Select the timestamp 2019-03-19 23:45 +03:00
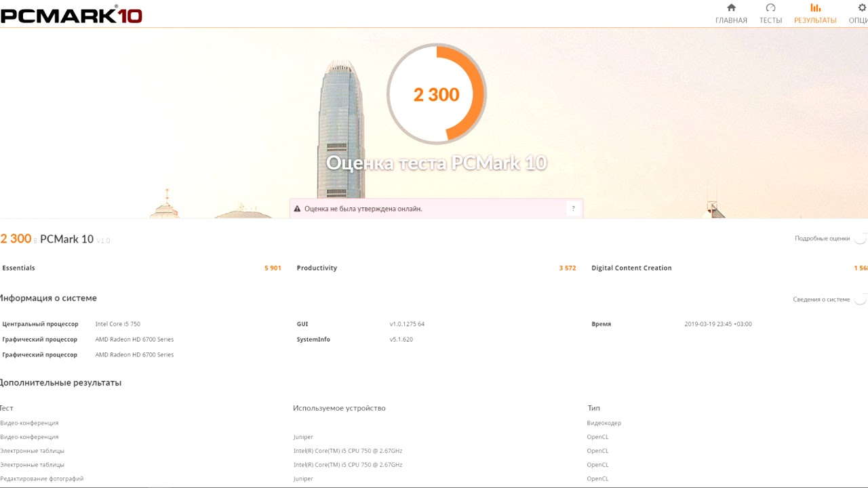 click(x=718, y=324)
